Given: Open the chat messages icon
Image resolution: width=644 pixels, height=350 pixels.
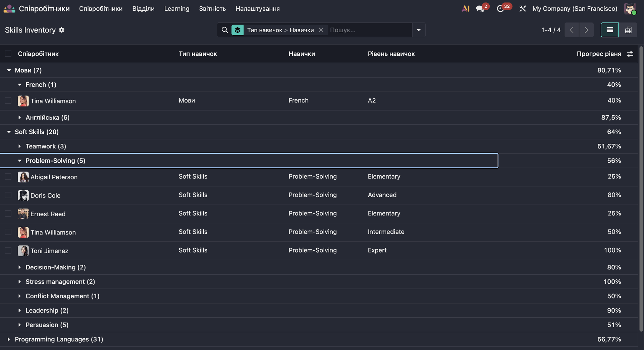Looking at the screenshot, I should coord(480,9).
